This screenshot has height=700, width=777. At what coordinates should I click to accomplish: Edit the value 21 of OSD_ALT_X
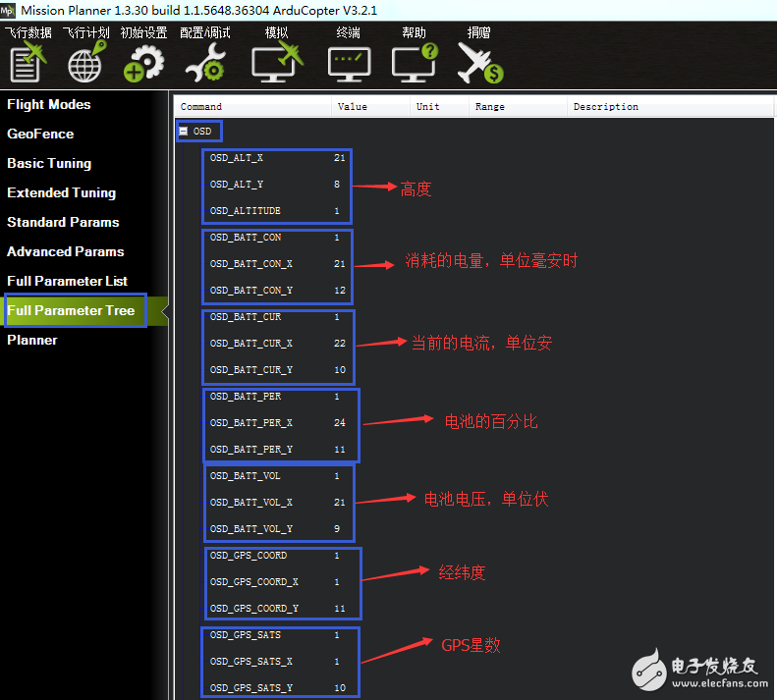tap(340, 158)
